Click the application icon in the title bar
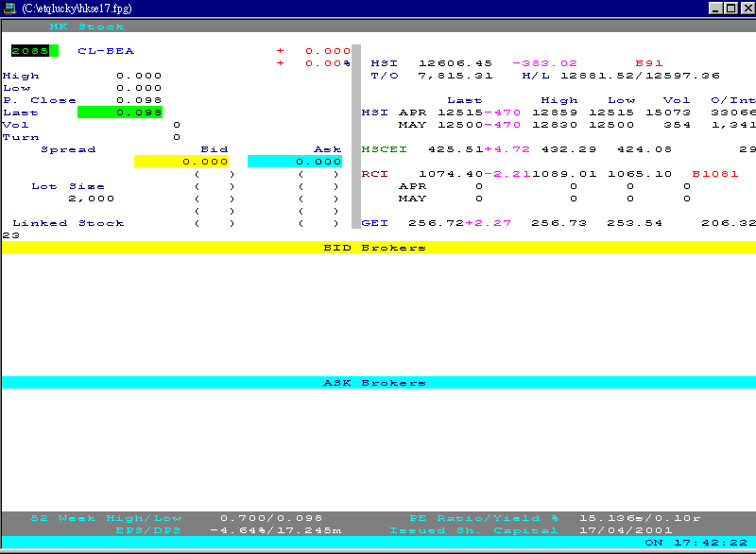This screenshot has height=554, width=756. click(10, 8)
